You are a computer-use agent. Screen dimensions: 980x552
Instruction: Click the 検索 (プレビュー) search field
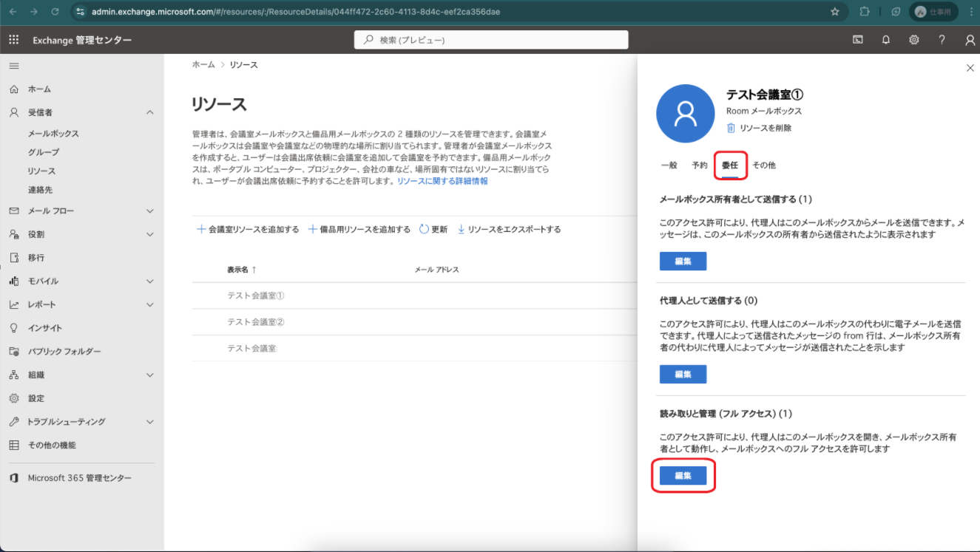pyautogui.click(x=491, y=40)
